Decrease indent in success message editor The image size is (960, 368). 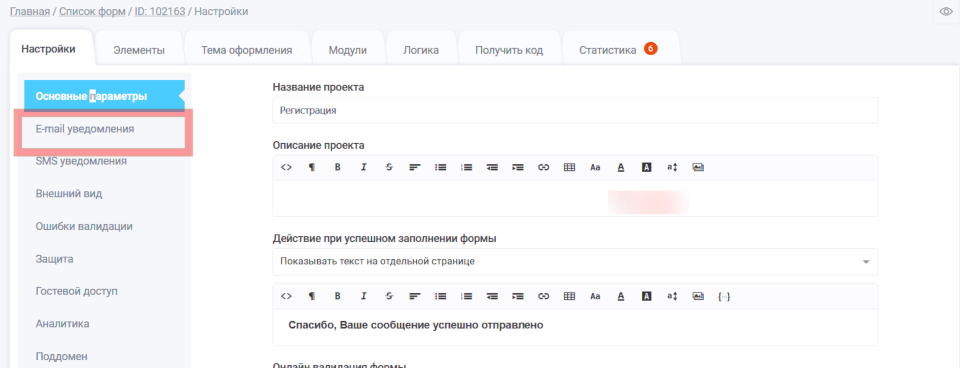(492, 296)
